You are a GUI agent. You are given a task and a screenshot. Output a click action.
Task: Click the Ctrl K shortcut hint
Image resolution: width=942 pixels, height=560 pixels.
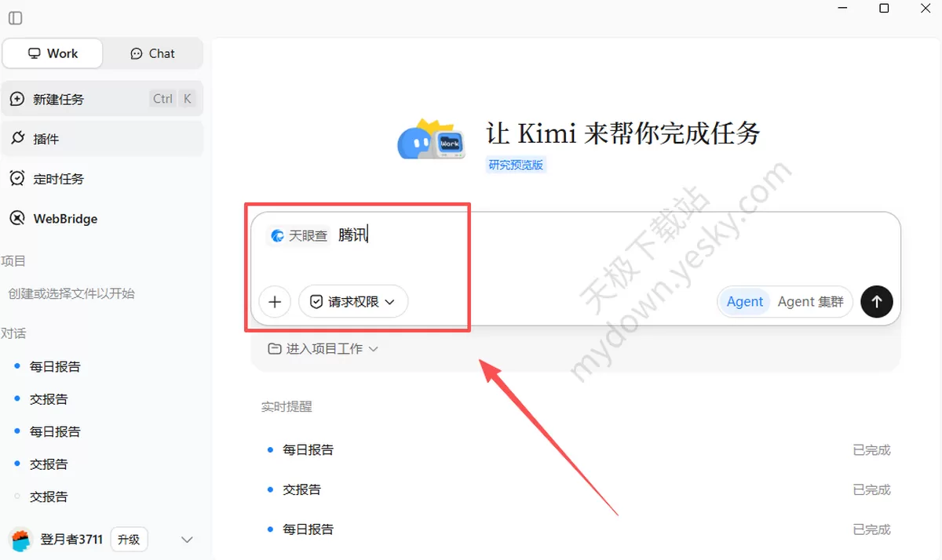[172, 99]
